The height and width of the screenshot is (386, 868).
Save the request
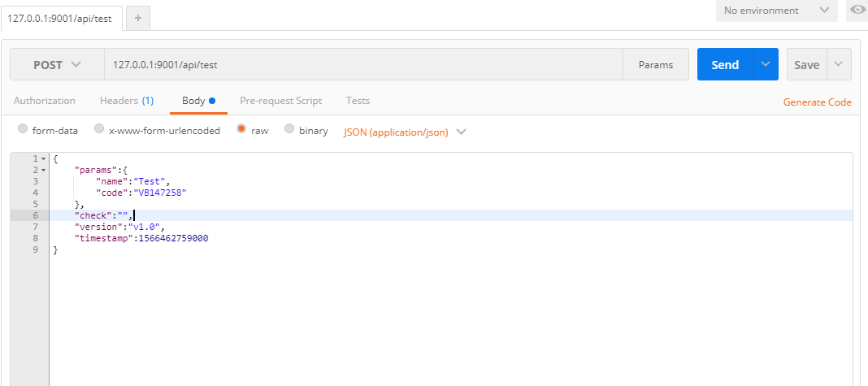(x=806, y=65)
